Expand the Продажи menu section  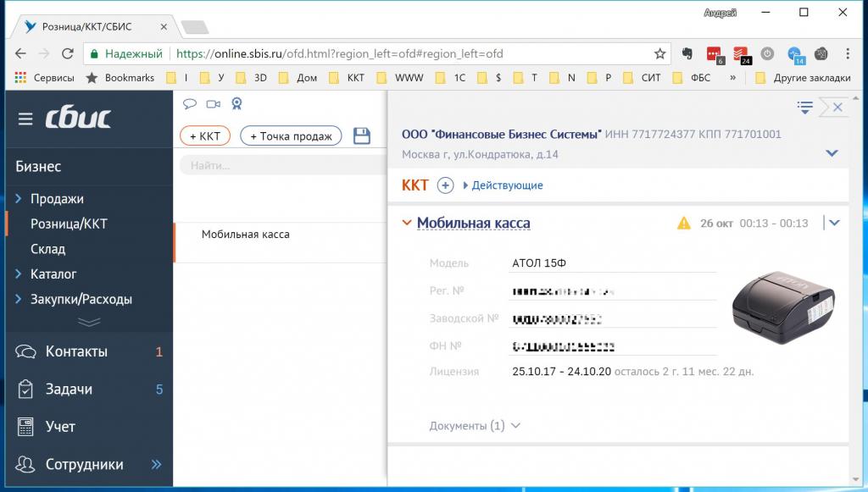click(57, 199)
